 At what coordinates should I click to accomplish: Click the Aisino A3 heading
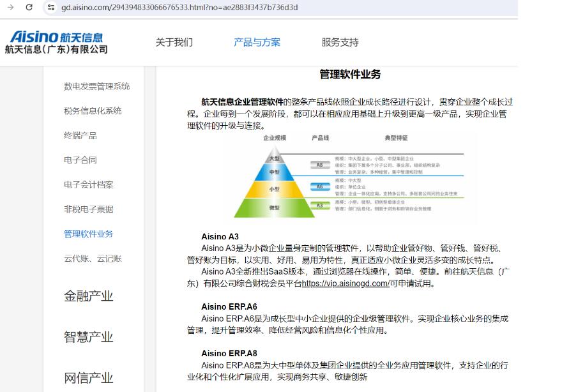pos(220,236)
